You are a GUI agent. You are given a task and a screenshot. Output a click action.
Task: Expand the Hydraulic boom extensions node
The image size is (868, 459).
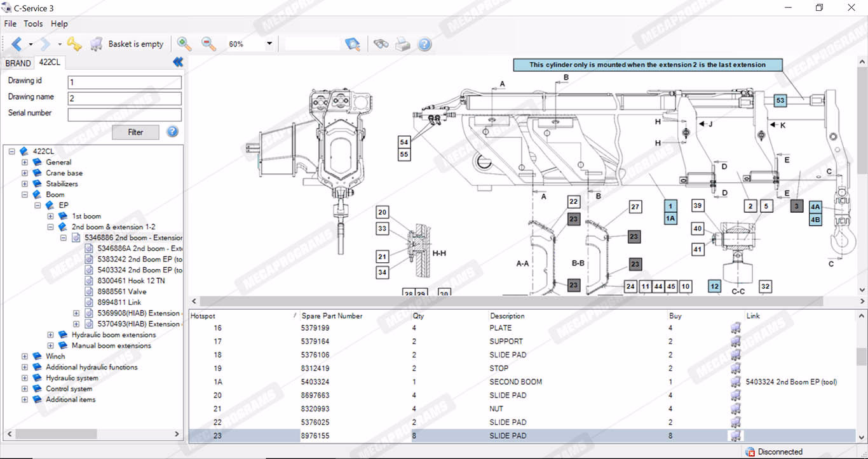click(51, 335)
